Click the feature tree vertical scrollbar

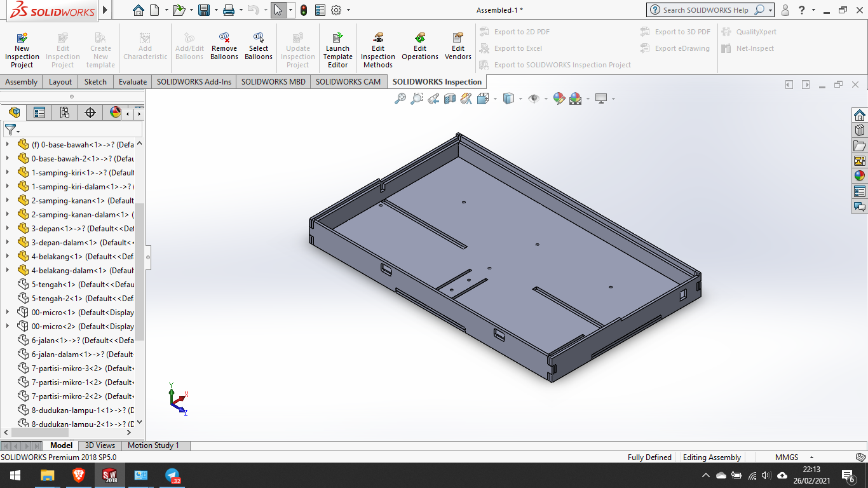pos(140,271)
